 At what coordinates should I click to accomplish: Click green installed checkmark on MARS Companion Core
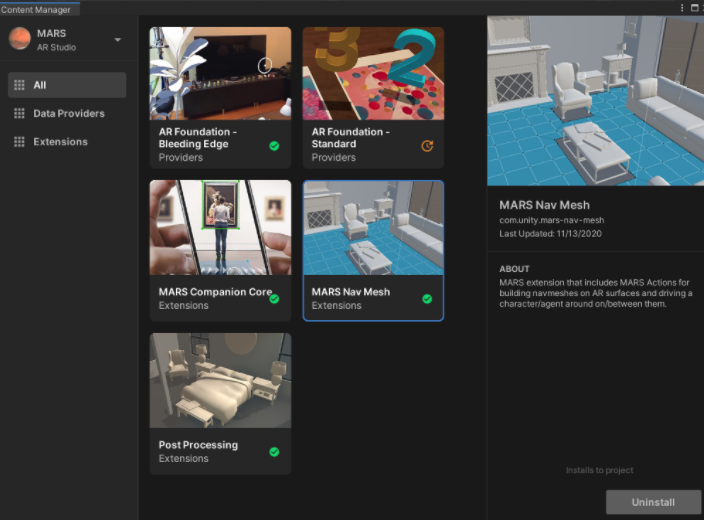coord(274,299)
